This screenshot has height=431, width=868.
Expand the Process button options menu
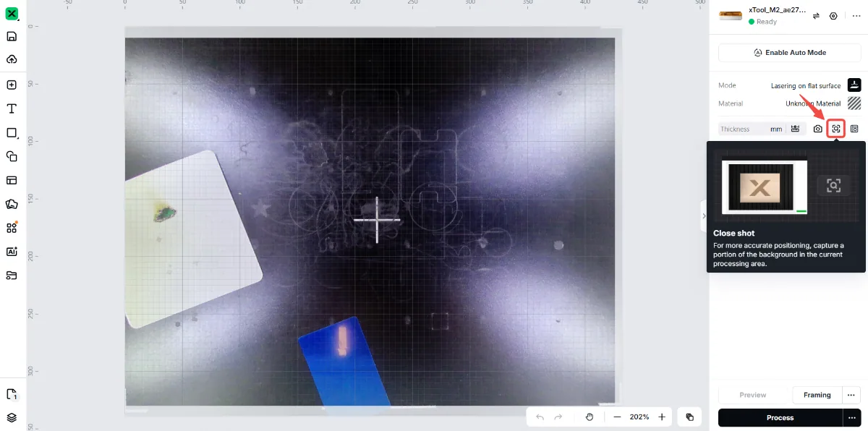(x=851, y=418)
